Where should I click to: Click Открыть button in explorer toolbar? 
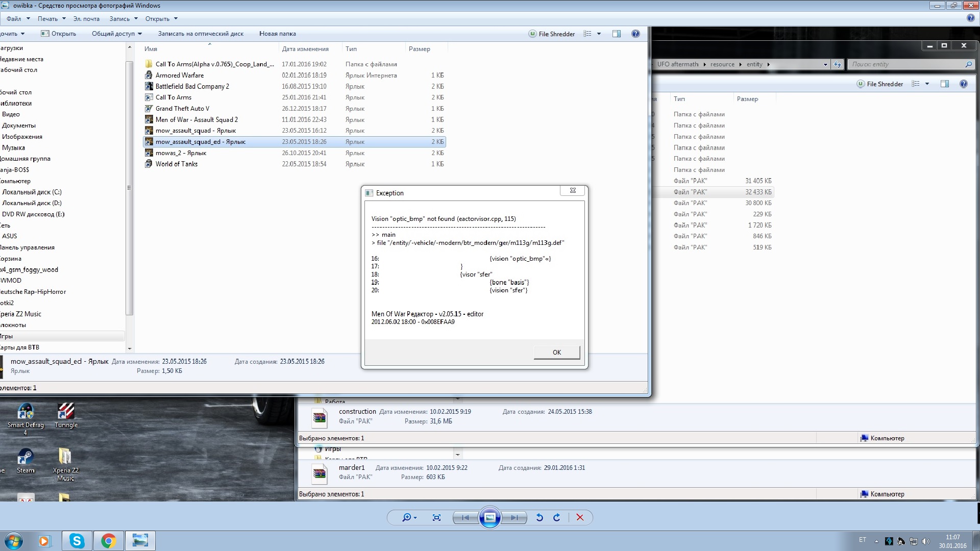(58, 34)
